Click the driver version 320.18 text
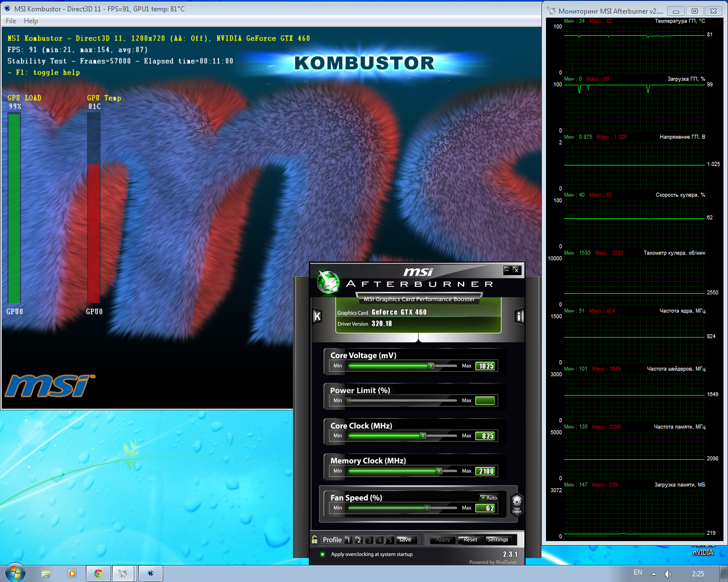 tap(382, 323)
